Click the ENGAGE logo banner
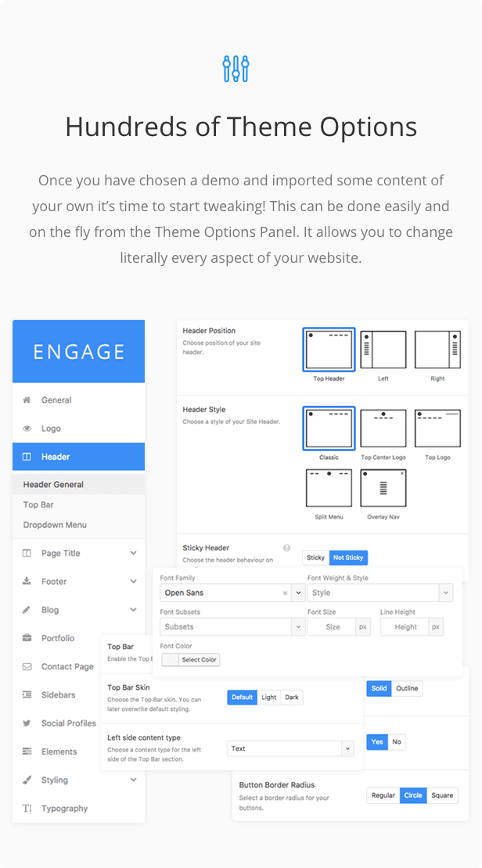 pos(79,352)
